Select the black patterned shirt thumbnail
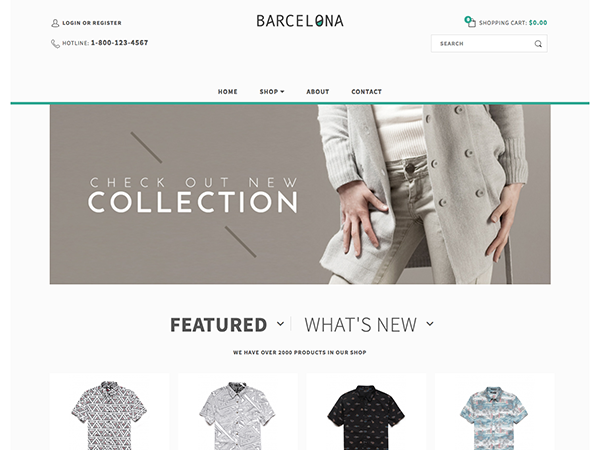 (x=366, y=416)
